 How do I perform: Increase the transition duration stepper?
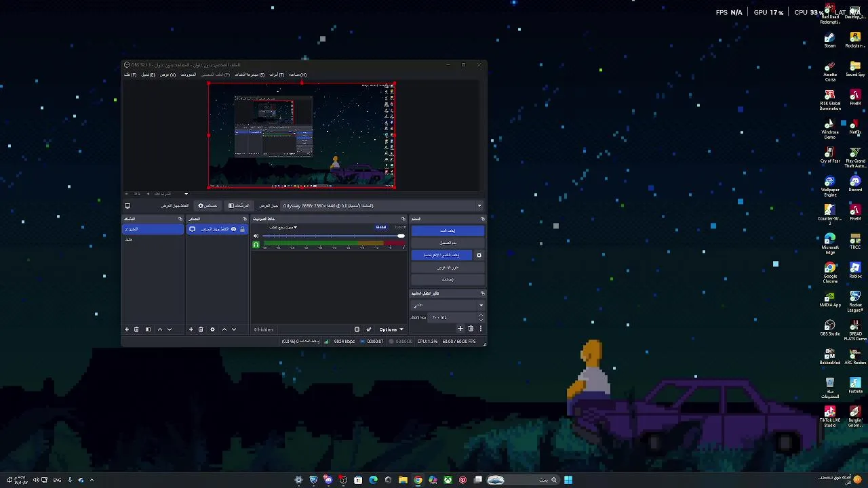tap(481, 314)
